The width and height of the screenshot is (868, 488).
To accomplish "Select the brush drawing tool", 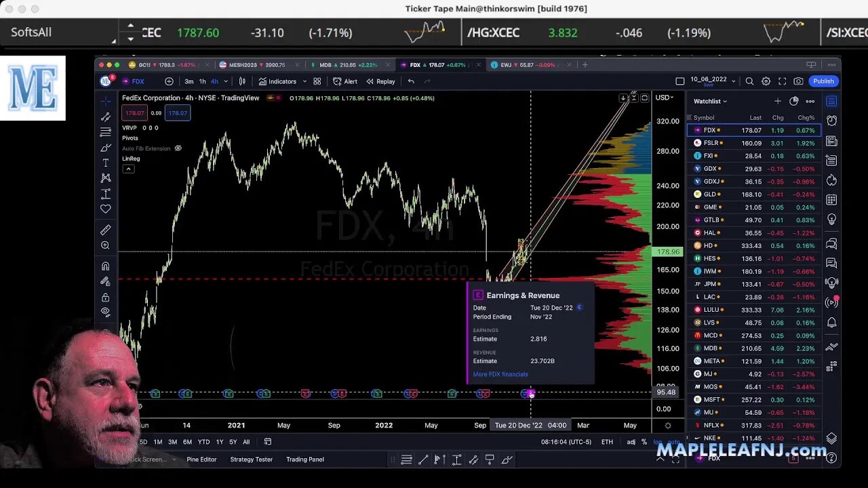I will tap(106, 148).
